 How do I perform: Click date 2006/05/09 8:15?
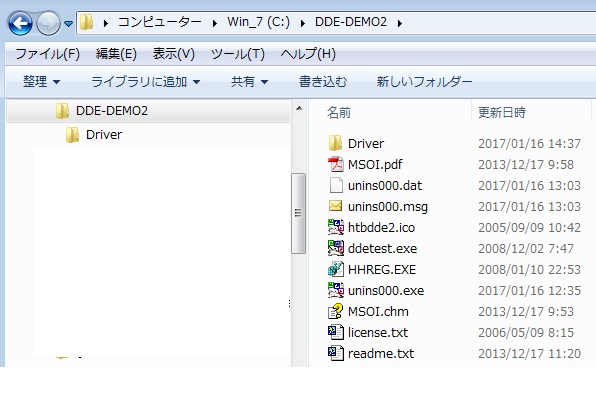[x=526, y=332]
